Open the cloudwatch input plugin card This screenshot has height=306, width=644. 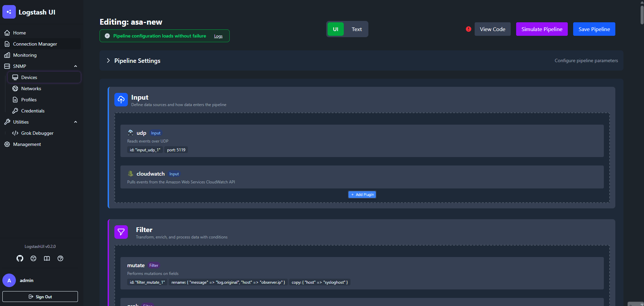(x=362, y=177)
